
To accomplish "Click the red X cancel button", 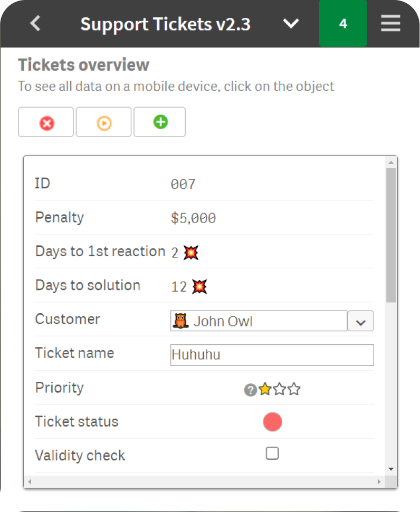I will tap(46, 122).
